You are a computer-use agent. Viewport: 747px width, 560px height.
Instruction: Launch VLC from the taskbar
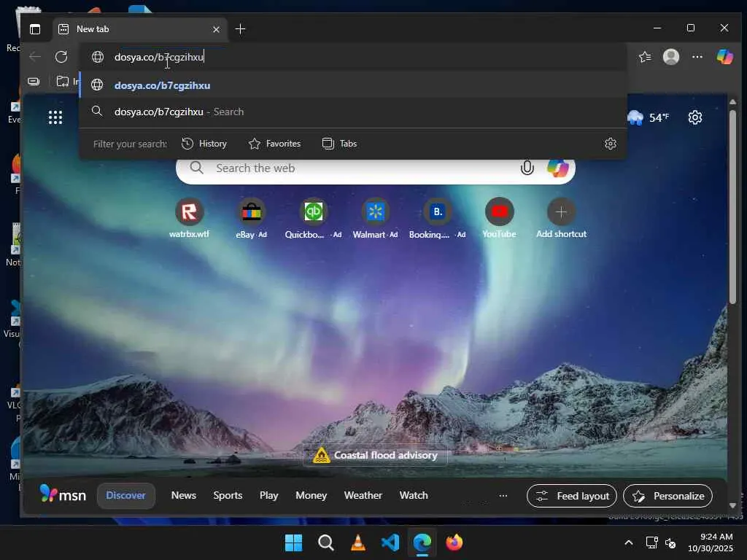click(357, 542)
